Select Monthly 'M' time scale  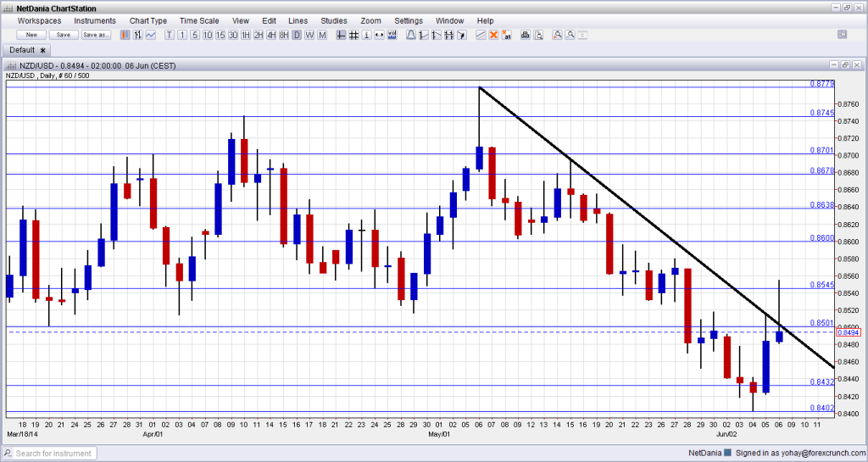pyautogui.click(x=322, y=35)
